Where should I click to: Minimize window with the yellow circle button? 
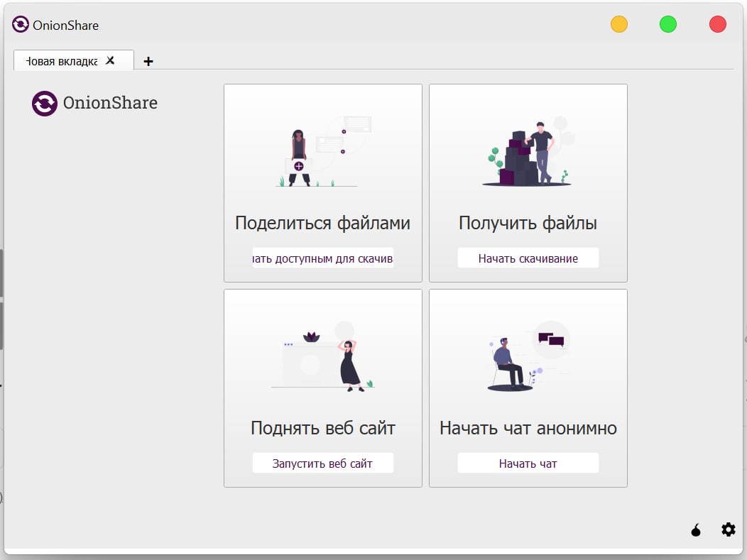click(x=619, y=24)
